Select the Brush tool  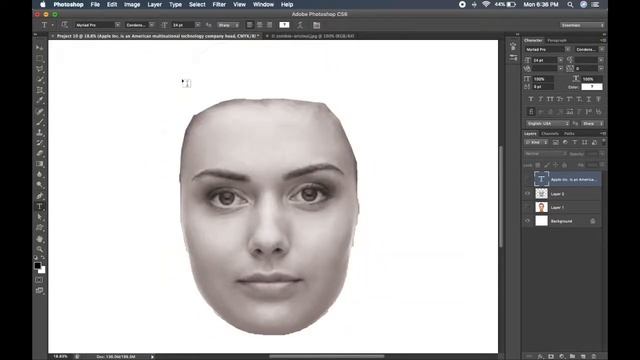[x=40, y=122]
